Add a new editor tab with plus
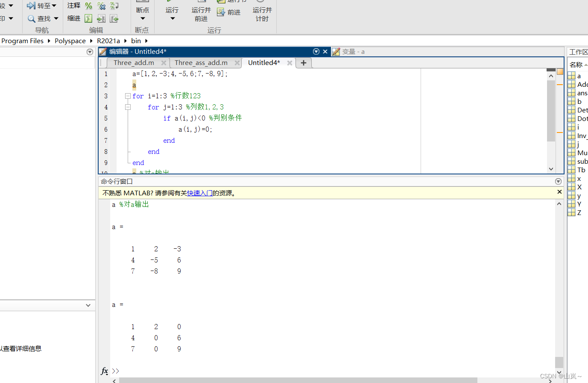Image resolution: width=588 pixels, height=383 pixels. click(x=304, y=63)
